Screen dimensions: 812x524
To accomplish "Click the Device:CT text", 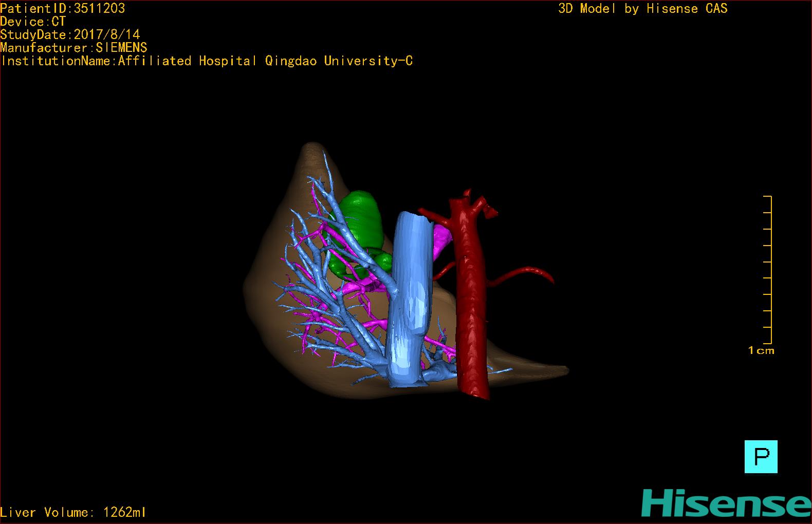I will pyautogui.click(x=33, y=22).
